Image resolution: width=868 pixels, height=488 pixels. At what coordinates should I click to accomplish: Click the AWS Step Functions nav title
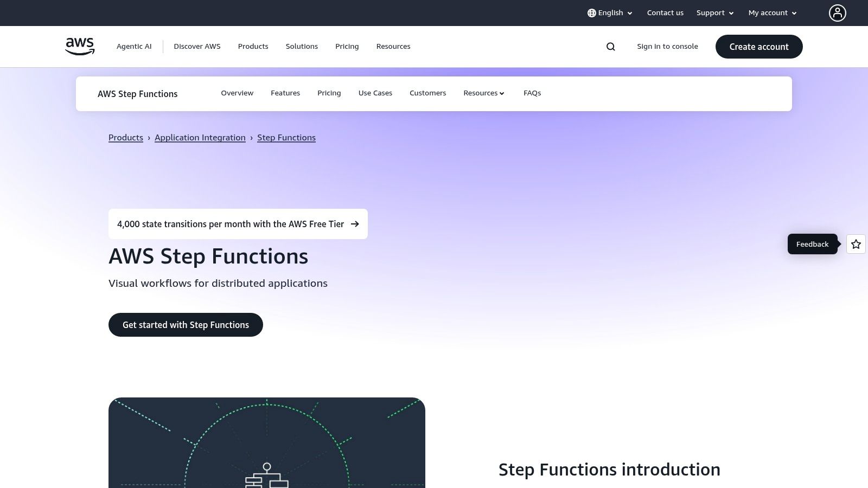(x=138, y=94)
